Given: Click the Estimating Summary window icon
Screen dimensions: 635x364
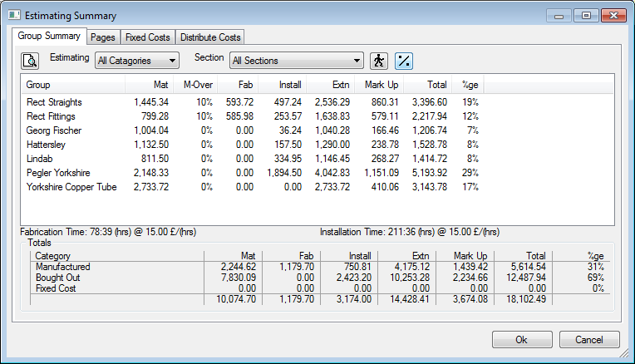Looking at the screenshot, I should click(x=15, y=16).
